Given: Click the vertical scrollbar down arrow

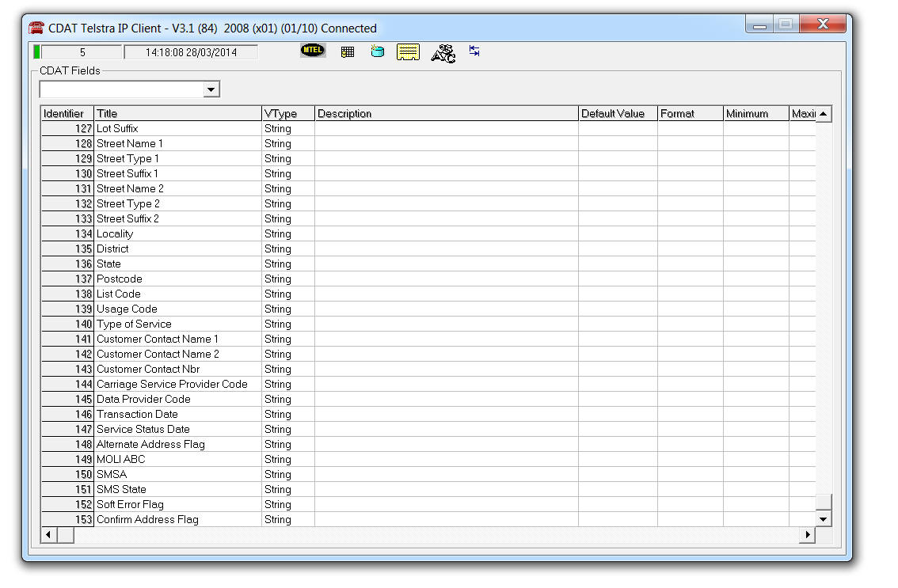Looking at the screenshot, I should (824, 519).
